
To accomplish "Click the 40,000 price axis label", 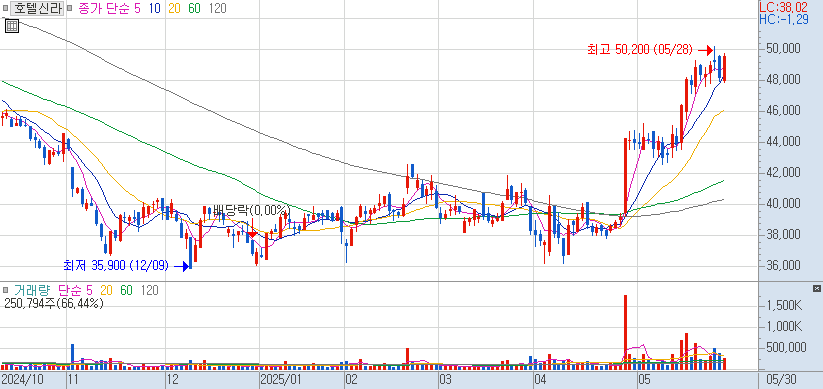I will pyautogui.click(x=783, y=203).
